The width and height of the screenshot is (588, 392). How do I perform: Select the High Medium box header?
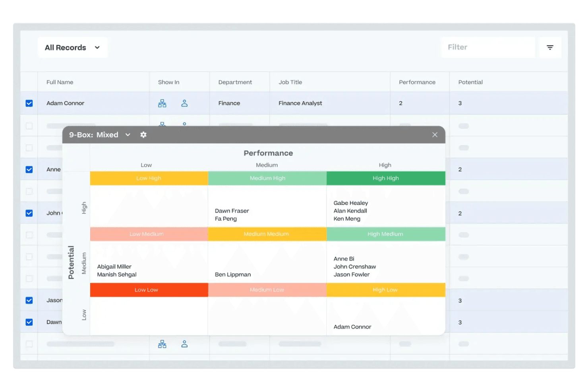point(386,234)
